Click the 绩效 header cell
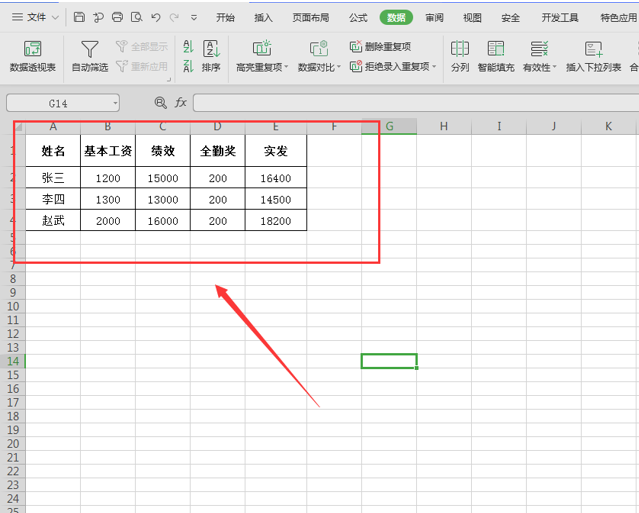Screen dimensions: 639x513 (163, 151)
